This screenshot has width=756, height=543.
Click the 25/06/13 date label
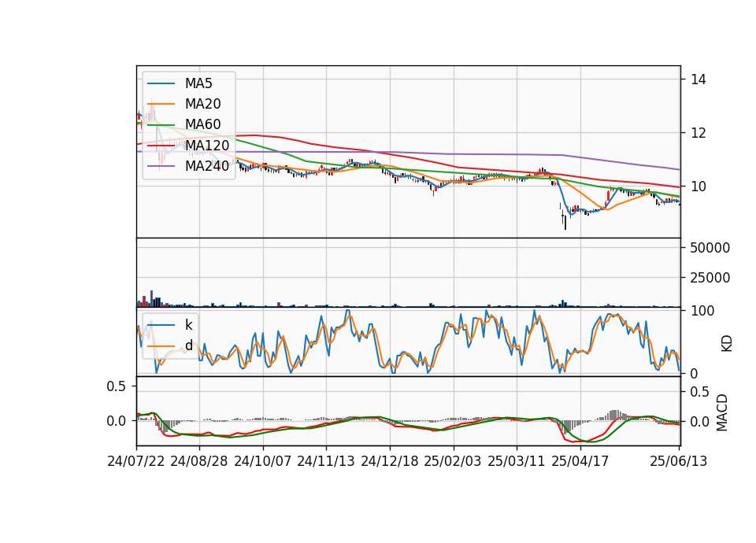pyautogui.click(x=679, y=461)
